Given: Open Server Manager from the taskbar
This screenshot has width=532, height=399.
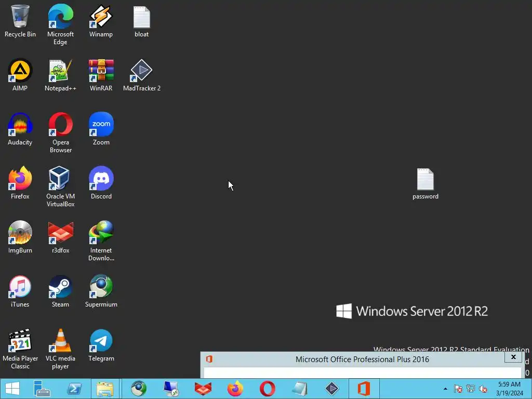Looking at the screenshot, I should tap(42, 389).
